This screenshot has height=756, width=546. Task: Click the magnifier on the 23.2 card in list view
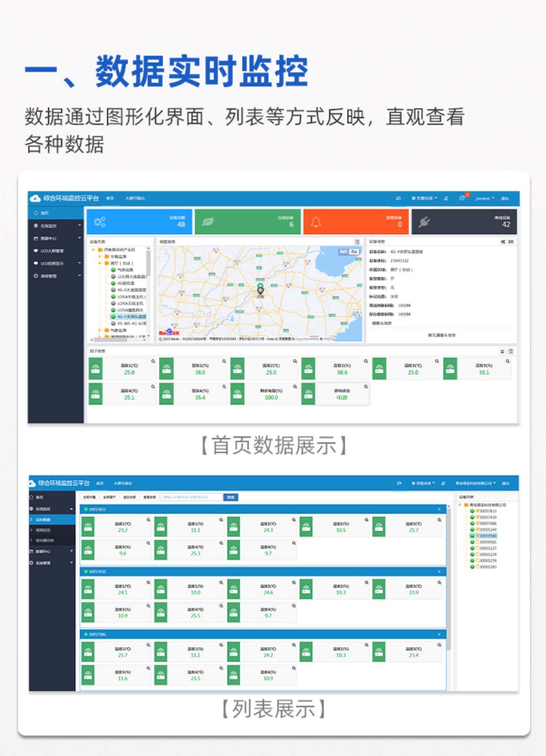(x=148, y=520)
